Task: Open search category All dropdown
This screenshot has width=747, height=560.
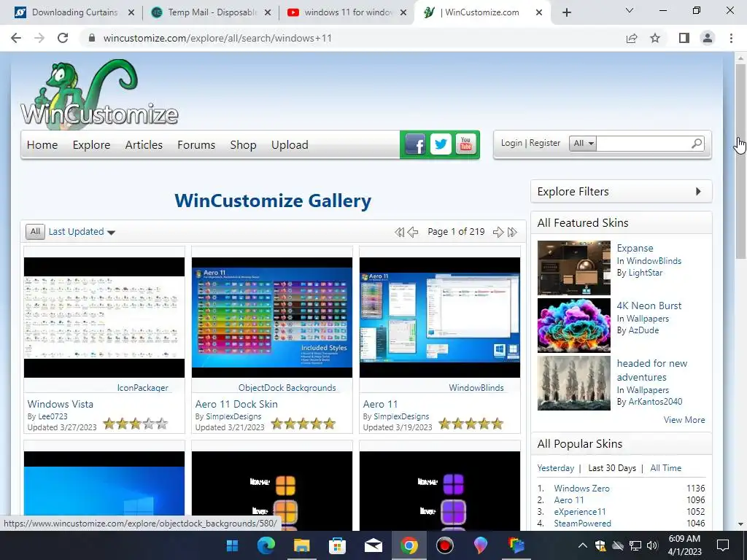Action: (x=583, y=144)
